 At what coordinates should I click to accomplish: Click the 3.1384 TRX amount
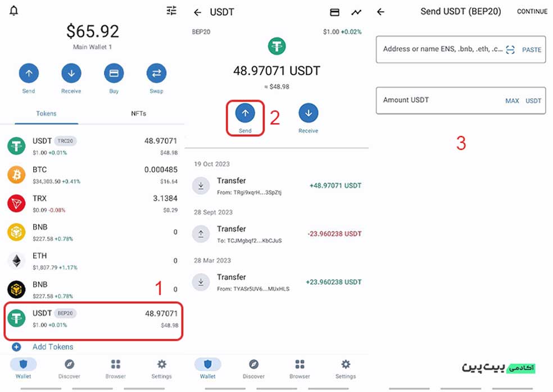pos(165,198)
